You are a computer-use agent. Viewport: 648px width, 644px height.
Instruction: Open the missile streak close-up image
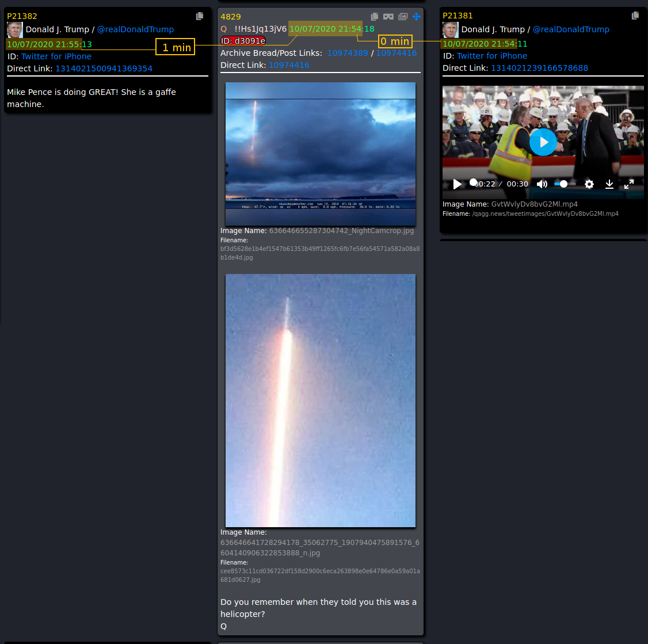321,401
